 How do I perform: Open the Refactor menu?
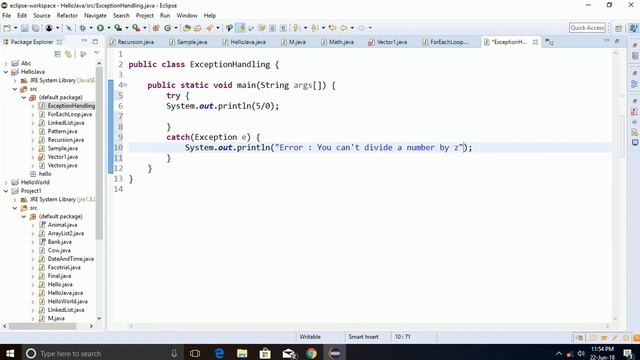tap(67, 16)
